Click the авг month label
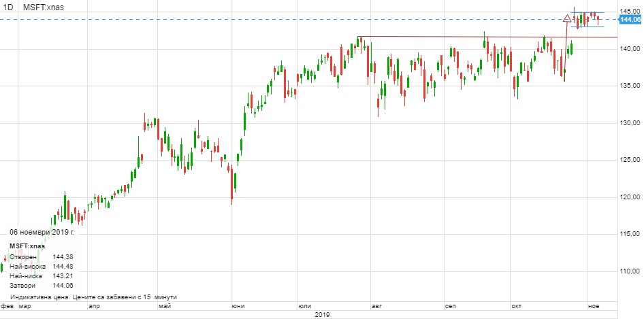The width and height of the screenshot is (644, 319). click(x=376, y=306)
